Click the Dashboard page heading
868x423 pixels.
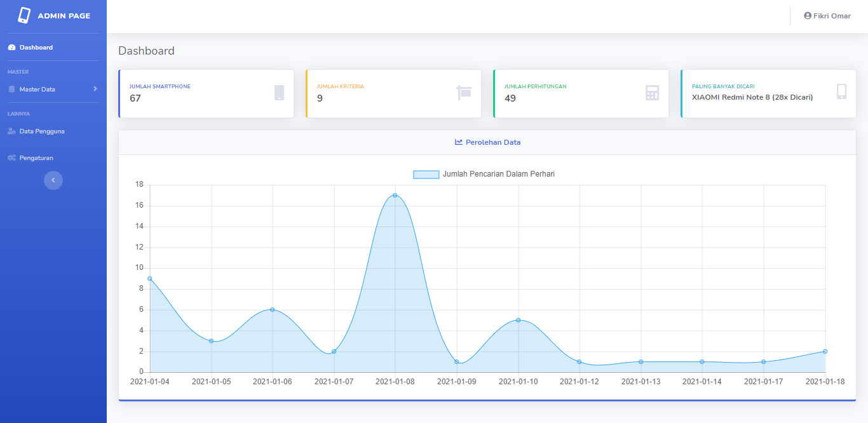(x=146, y=51)
